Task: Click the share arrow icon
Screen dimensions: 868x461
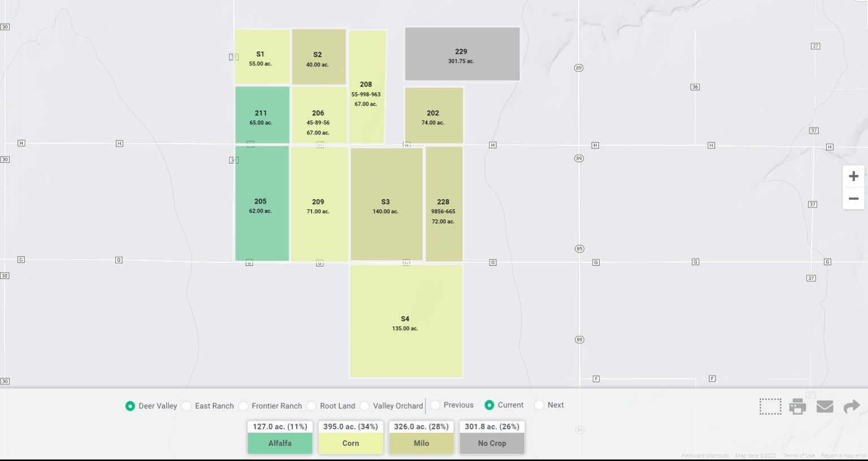Action: click(x=851, y=406)
